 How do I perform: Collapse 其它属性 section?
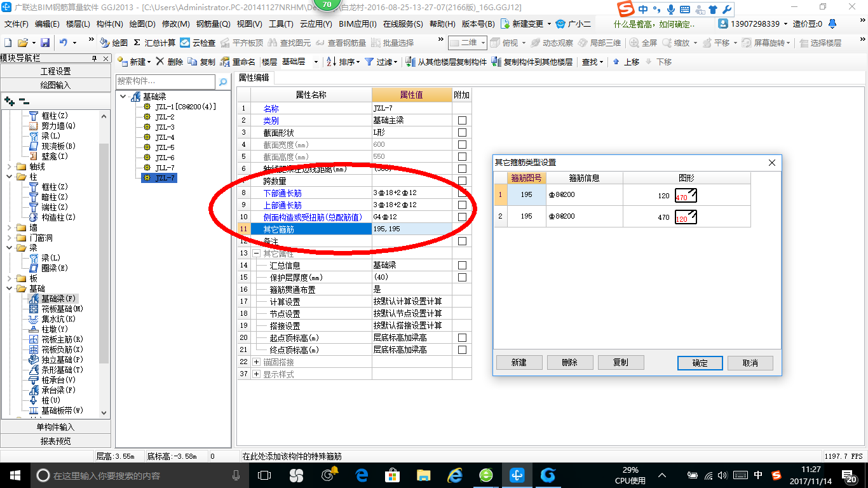(x=257, y=253)
